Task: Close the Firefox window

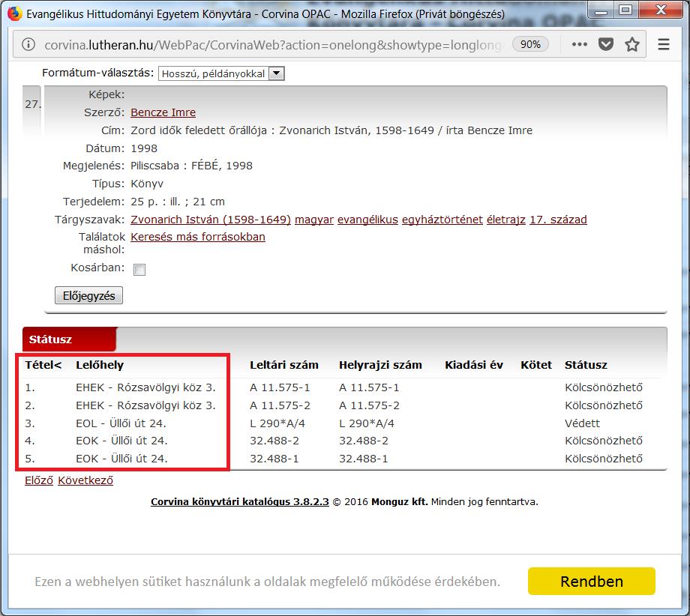Action: click(661, 10)
